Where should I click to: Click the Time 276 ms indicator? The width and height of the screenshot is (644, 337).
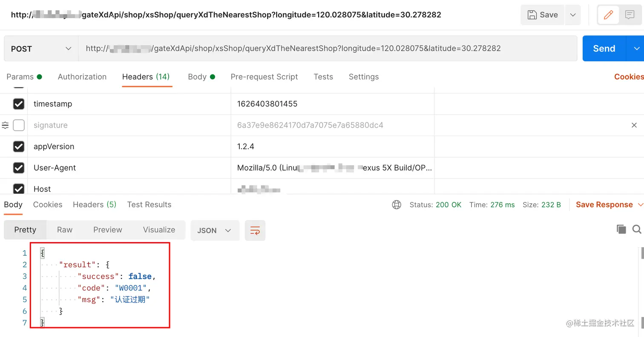pos(492,205)
